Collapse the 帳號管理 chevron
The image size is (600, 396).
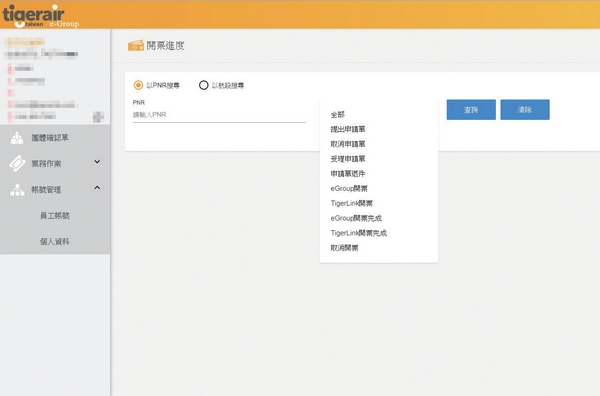click(x=97, y=188)
